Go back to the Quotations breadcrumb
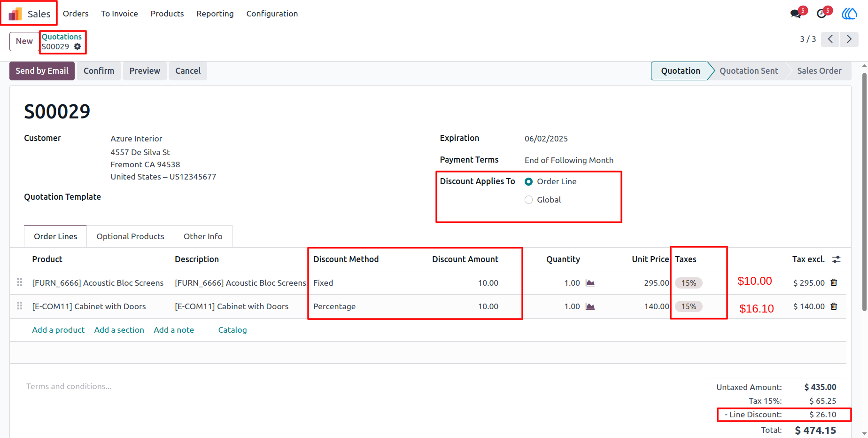Viewport: 868px width, 438px height. click(62, 37)
